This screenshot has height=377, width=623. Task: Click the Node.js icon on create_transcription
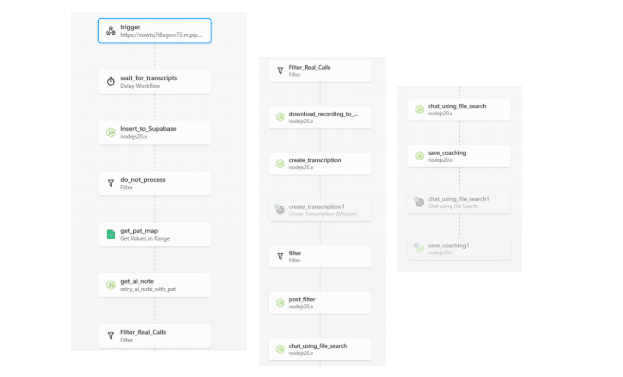(280, 163)
